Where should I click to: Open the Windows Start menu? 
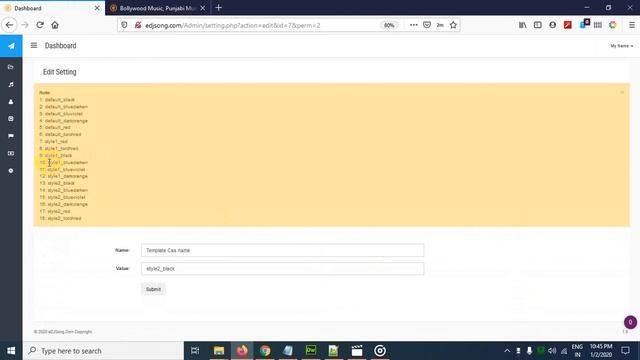pos(11,351)
